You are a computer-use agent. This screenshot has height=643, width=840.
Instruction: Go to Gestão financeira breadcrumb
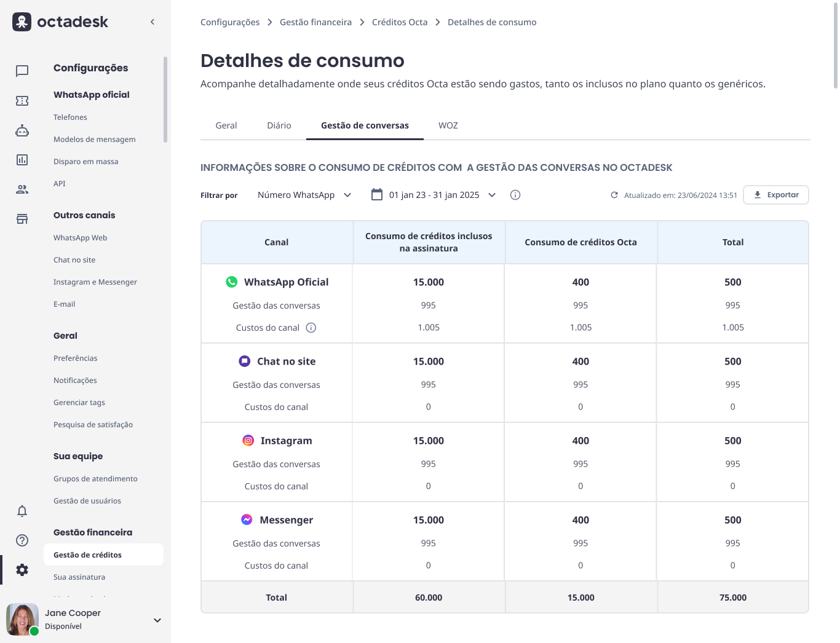click(x=315, y=22)
